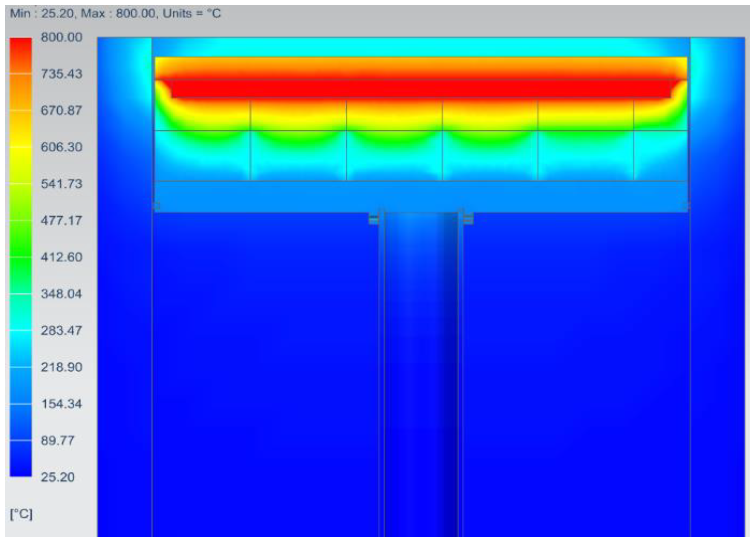
Task: Click the 477.17 legend value label
Action: tap(61, 220)
